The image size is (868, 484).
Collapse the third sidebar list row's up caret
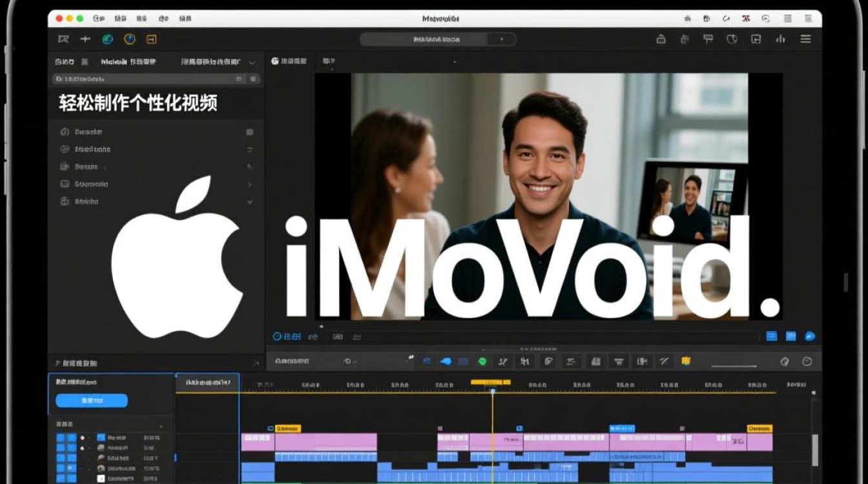[x=250, y=166]
